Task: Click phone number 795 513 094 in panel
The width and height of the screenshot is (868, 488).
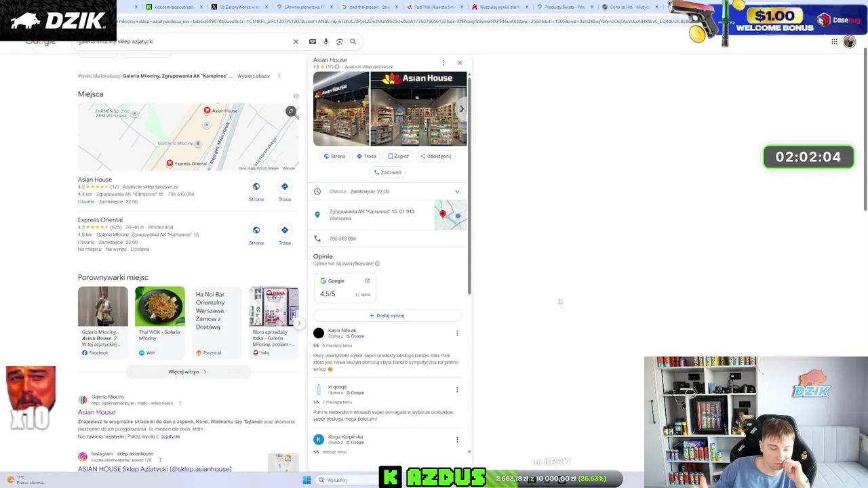Action: (342, 239)
